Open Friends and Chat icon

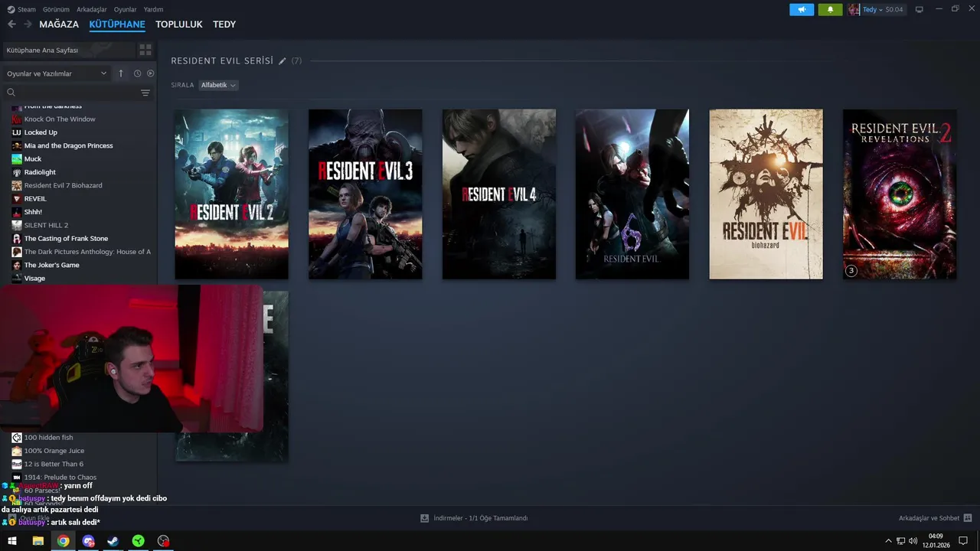(968, 518)
